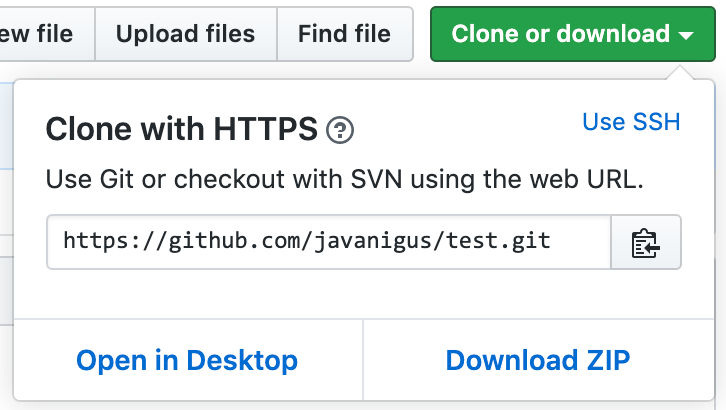Click empty popover area below URL field
Screen dimensions: 726x410
point(364,294)
